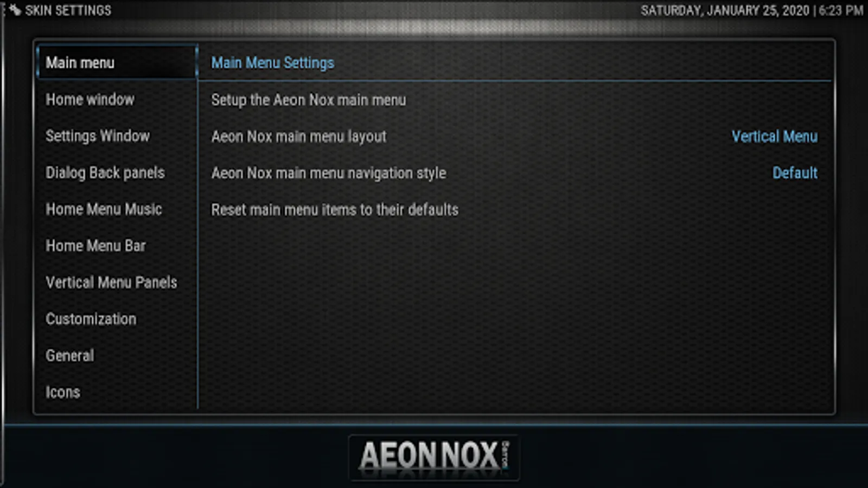Click the Aeon Nox logo
The image size is (868, 488).
[434, 457]
